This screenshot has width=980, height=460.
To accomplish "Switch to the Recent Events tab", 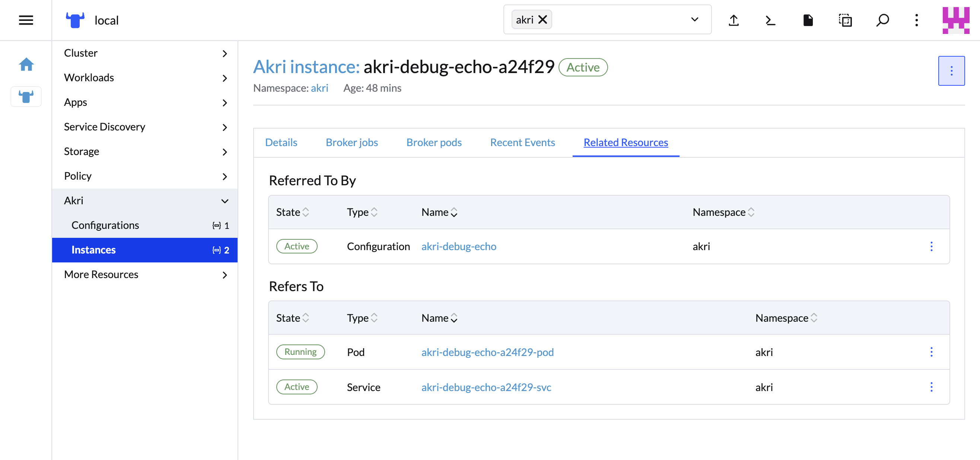I will pyautogui.click(x=522, y=142).
